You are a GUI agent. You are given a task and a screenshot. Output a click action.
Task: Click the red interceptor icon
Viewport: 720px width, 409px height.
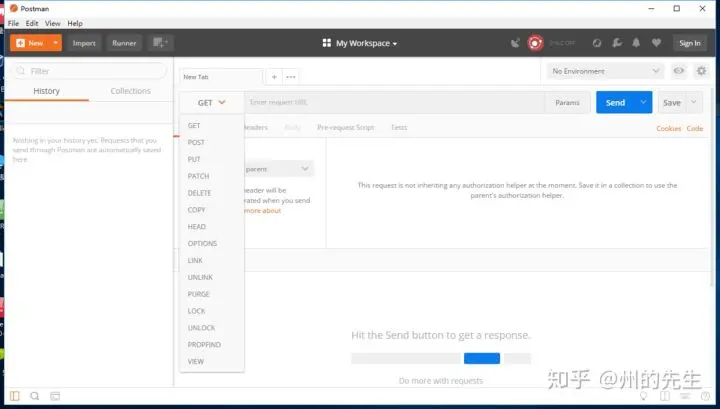click(x=535, y=43)
